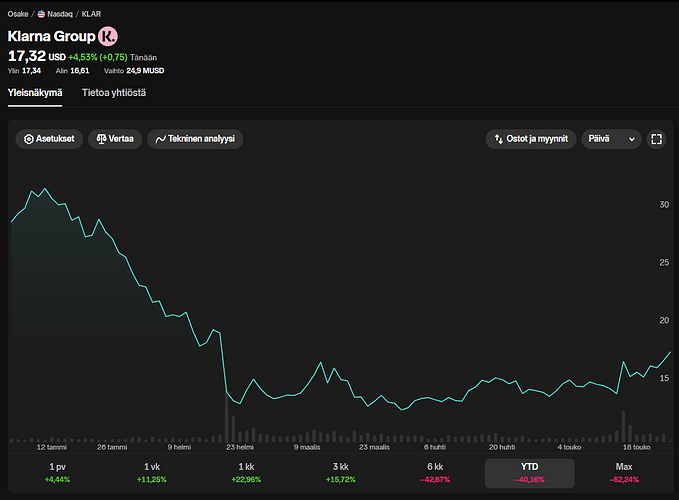Click the 20 price axis label
This screenshot has height=500, width=679.
664,320
